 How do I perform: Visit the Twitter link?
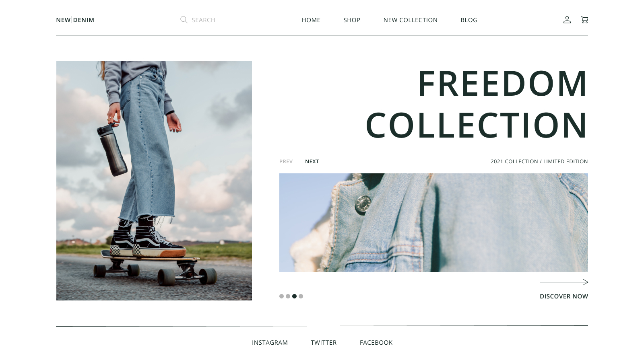[324, 343]
